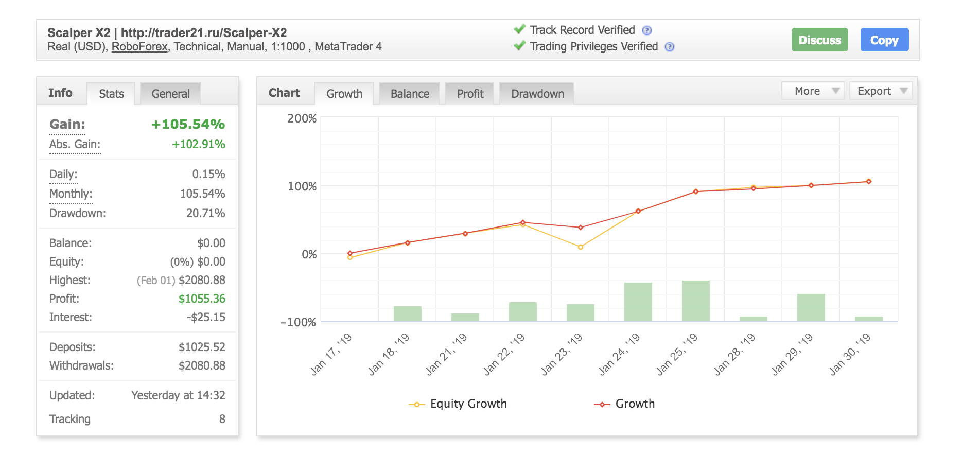Click the Abs. Gain label

(x=75, y=145)
